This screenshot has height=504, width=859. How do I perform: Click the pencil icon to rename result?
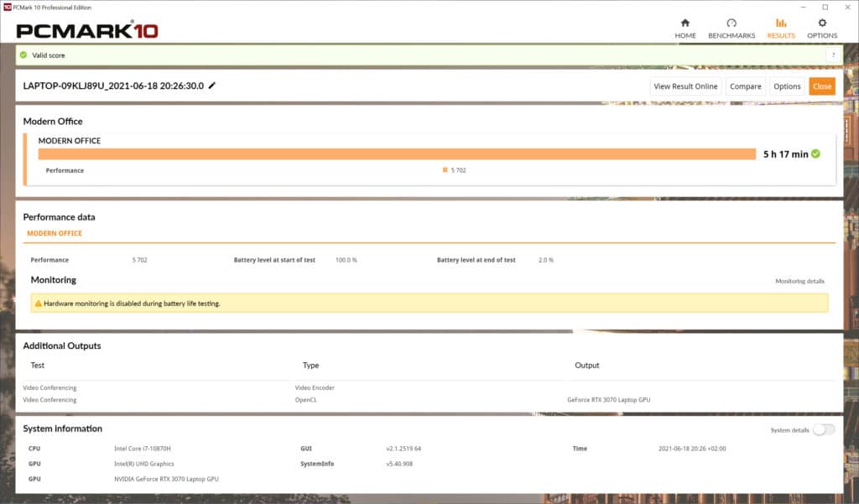tap(212, 86)
